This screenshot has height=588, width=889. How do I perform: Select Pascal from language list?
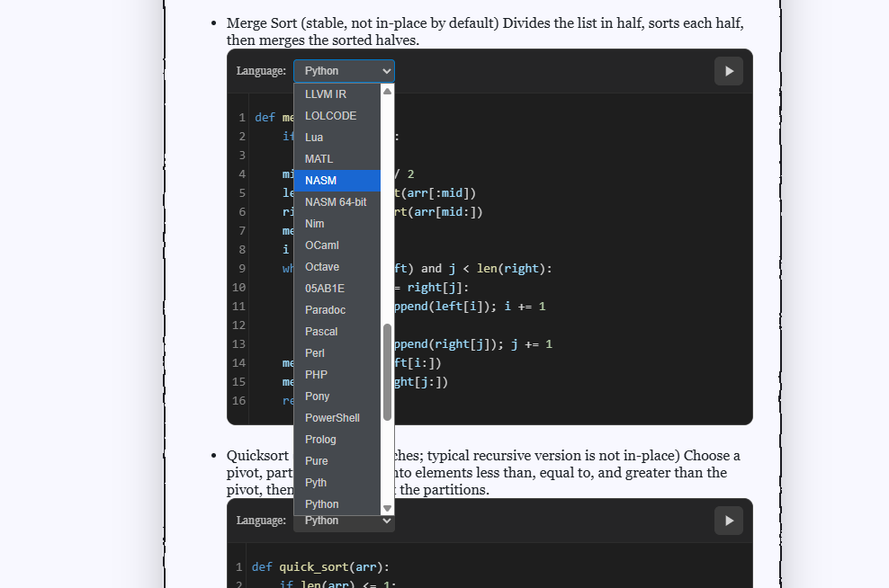pos(337,331)
